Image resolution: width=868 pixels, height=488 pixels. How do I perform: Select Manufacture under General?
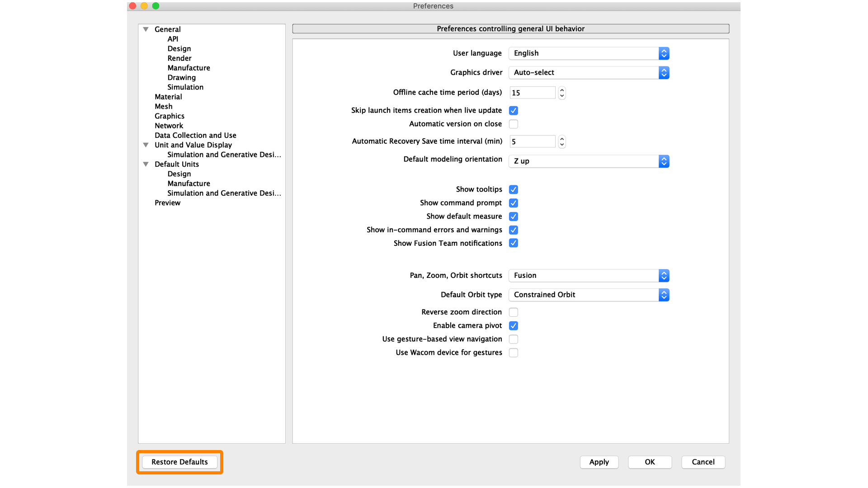tap(189, 68)
